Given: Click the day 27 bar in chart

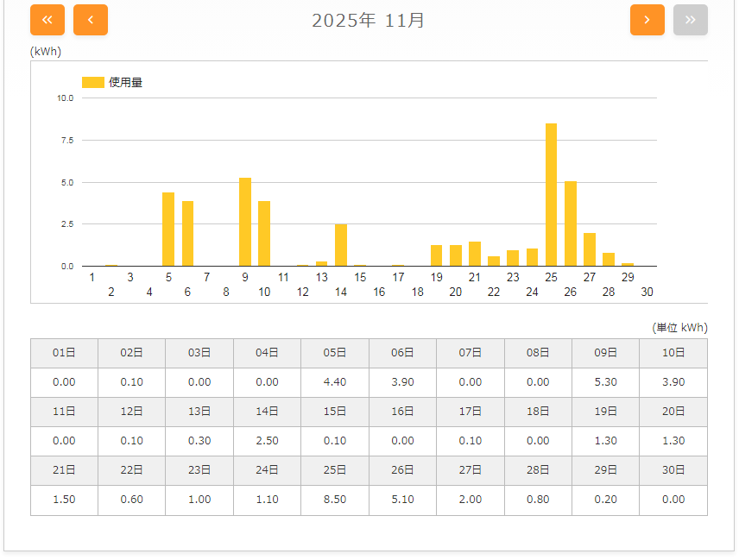Looking at the screenshot, I should point(590,249).
